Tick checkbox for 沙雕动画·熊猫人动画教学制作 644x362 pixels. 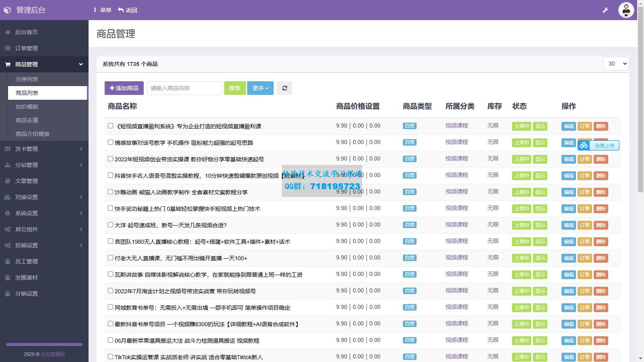(110, 192)
